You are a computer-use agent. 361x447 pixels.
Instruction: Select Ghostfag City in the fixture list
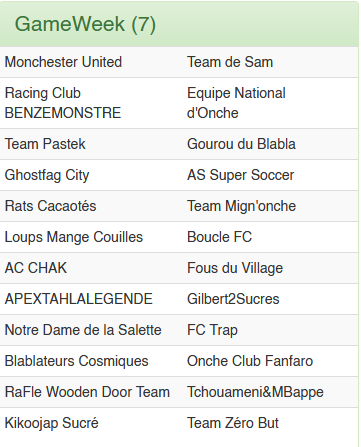[47, 175]
